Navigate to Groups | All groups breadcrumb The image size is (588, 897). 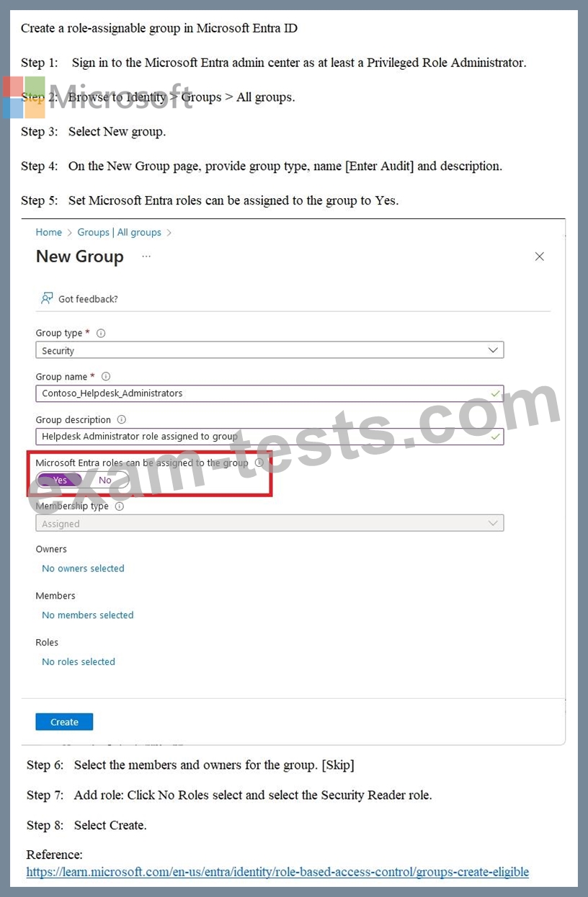point(119,233)
